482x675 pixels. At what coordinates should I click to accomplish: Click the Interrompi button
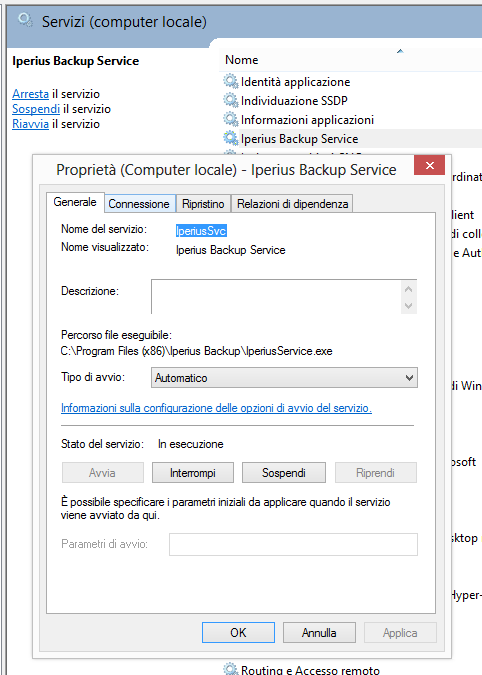[x=193, y=473]
